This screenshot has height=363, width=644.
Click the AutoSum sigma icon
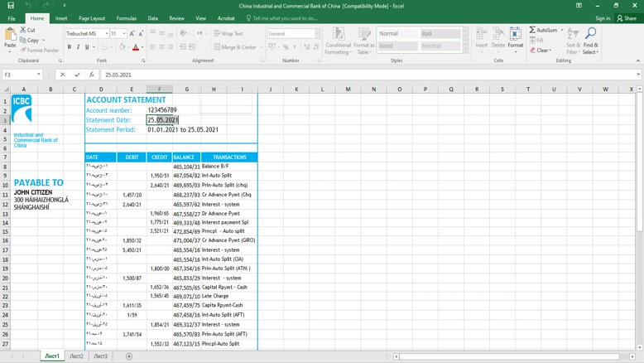533,30
